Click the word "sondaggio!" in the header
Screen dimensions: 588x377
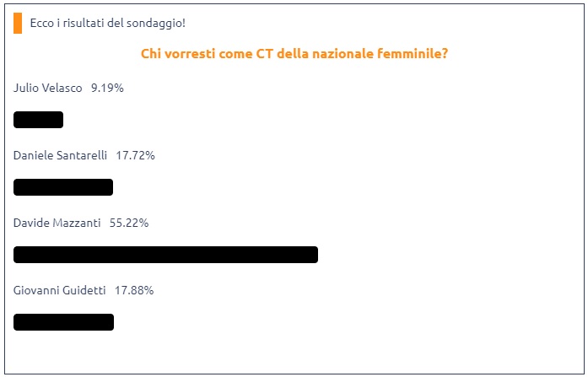point(158,23)
